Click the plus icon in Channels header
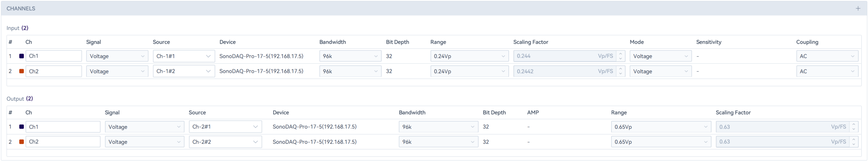 click(x=858, y=8)
